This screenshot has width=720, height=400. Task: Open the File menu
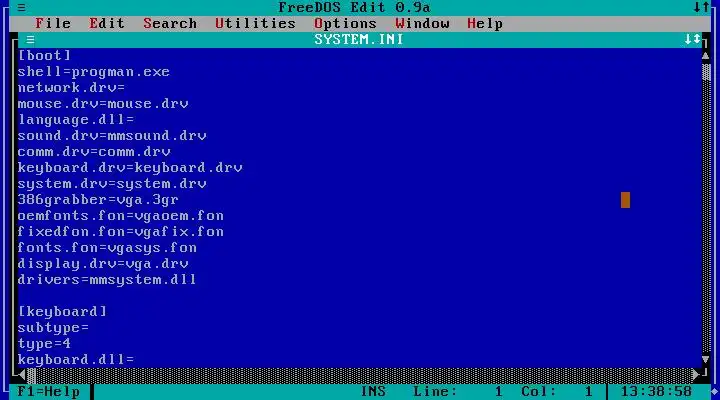tap(53, 23)
